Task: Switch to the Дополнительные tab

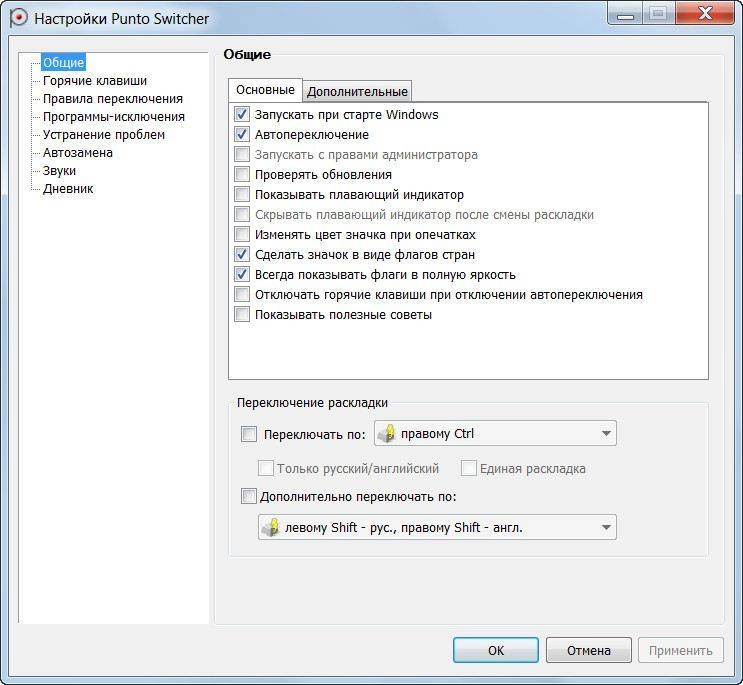Action: 357,91
